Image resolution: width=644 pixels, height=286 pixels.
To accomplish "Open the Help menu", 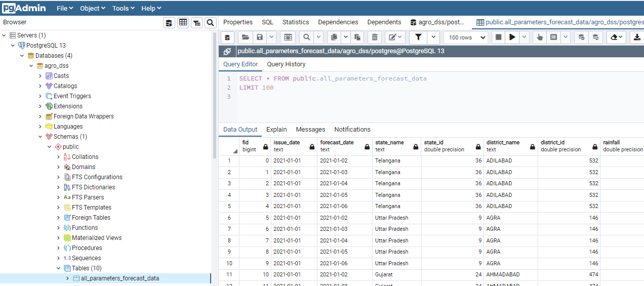I will pos(151,8).
